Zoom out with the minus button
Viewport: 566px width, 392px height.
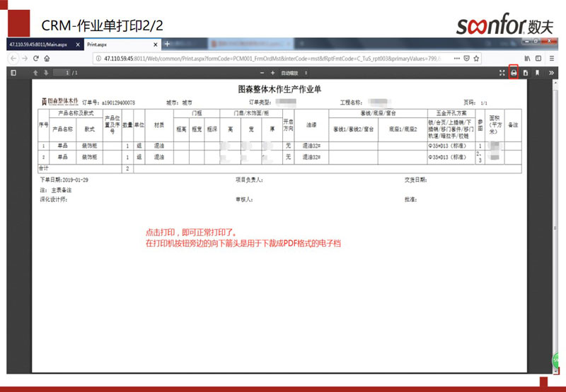pyautogui.click(x=262, y=73)
